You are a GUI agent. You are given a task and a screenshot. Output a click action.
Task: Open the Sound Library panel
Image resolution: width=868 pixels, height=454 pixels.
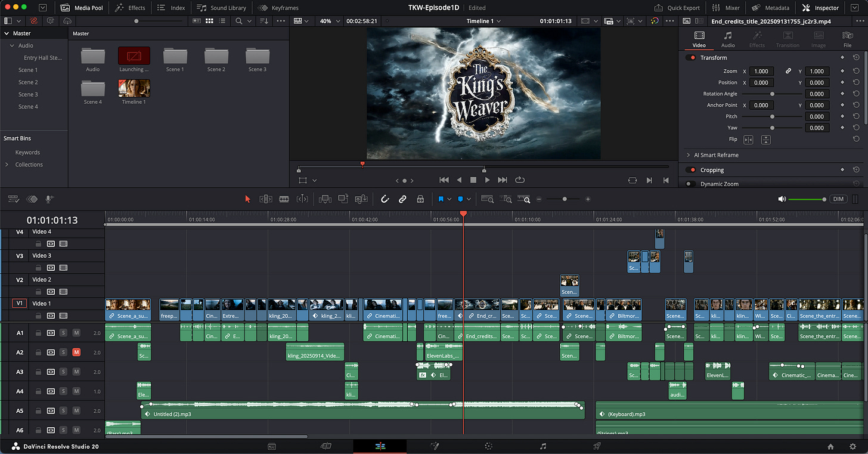[x=221, y=8]
